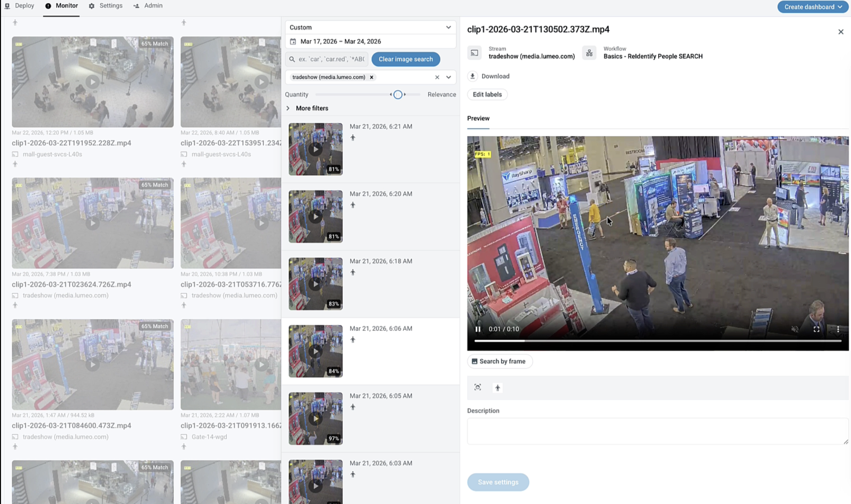Click the Workflow icon beside Basics - ReIdentify
Screen dimensions: 851x504
coord(590,53)
